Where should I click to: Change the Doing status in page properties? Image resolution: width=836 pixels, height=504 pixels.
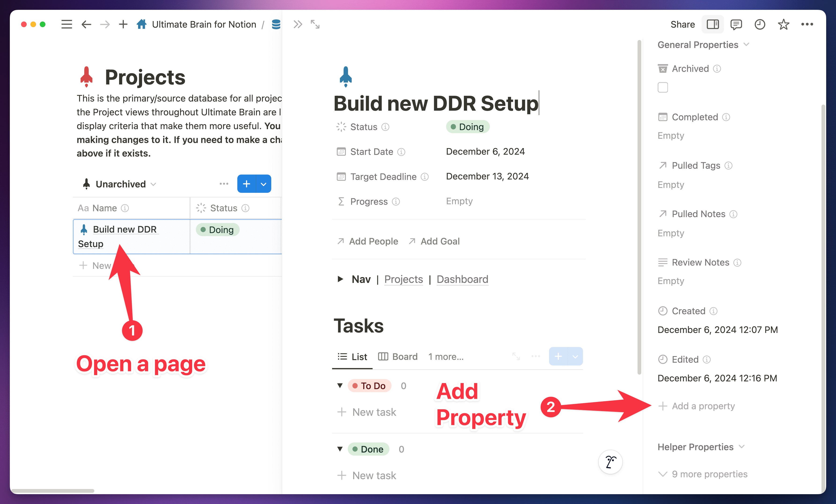[468, 127]
